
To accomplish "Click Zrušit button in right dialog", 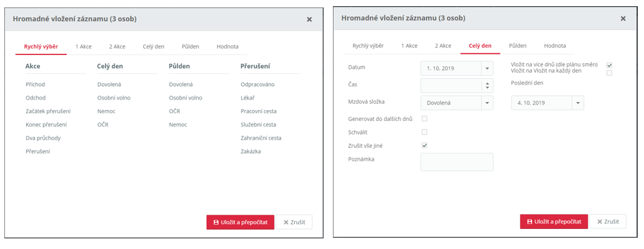I will [x=608, y=221].
